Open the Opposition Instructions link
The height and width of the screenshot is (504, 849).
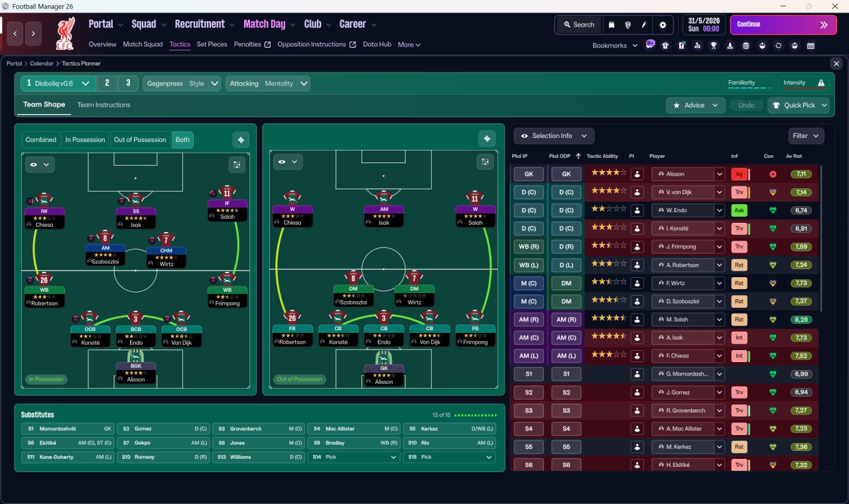[316, 44]
